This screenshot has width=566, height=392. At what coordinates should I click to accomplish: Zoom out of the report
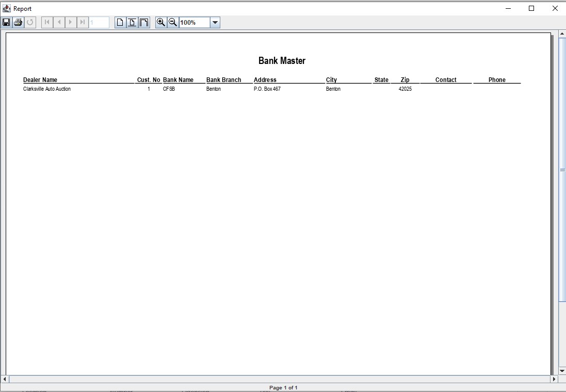click(173, 22)
